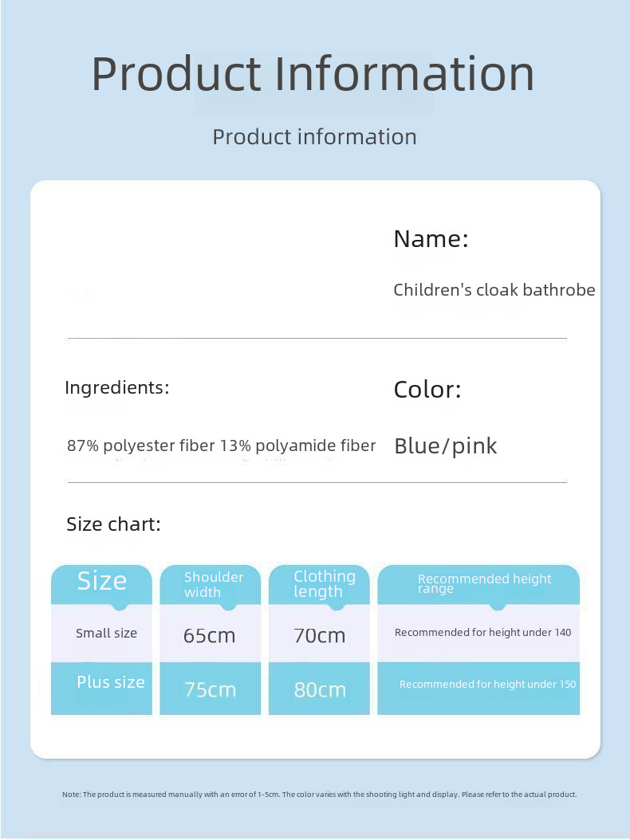This screenshot has width=630, height=840.
Task: Click the Color: label
Action: 427,390
